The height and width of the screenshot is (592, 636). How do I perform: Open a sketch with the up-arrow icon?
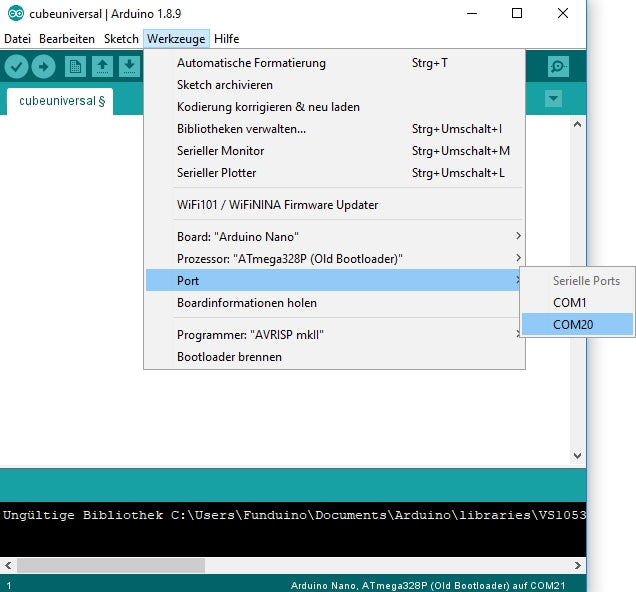pyautogui.click(x=102, y=66)
